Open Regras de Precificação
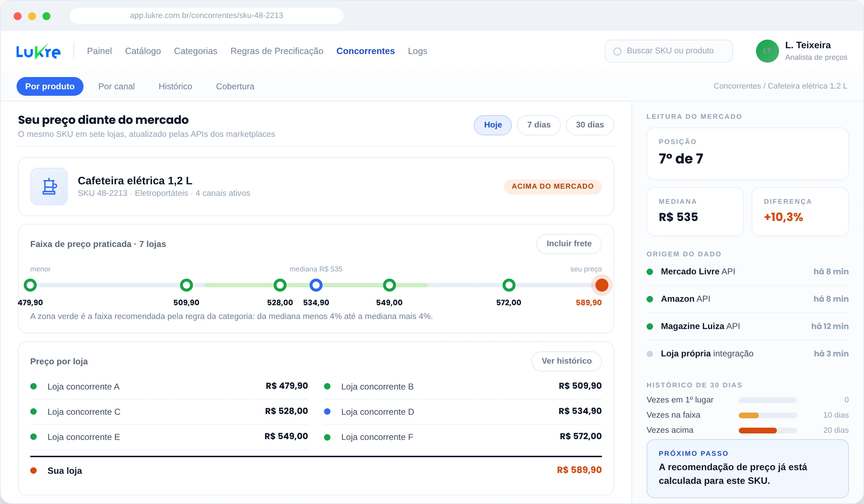 pyautogui.click(x=277, y=51)
